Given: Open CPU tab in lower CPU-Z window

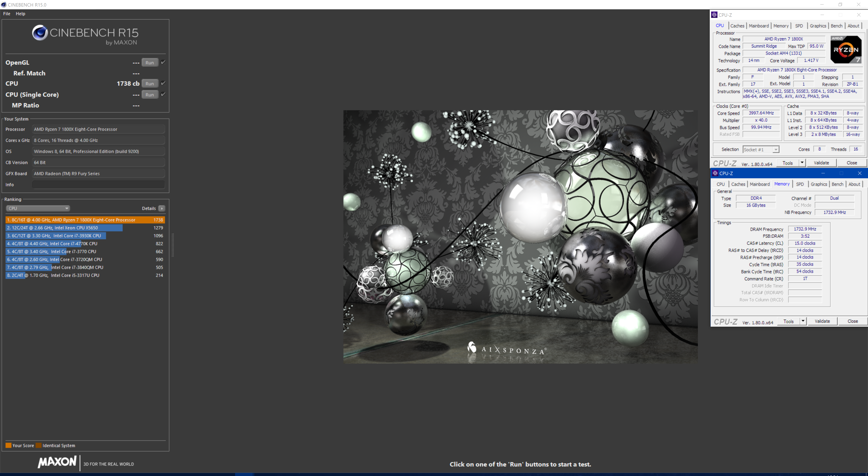Looking at the screenshot, I should (720, 184).
